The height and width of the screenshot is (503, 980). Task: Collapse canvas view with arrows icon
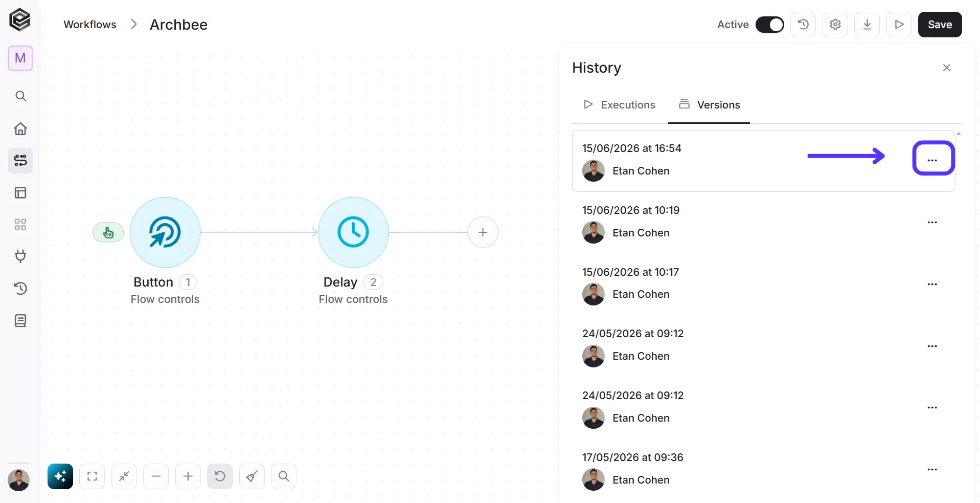coord(124,476)
